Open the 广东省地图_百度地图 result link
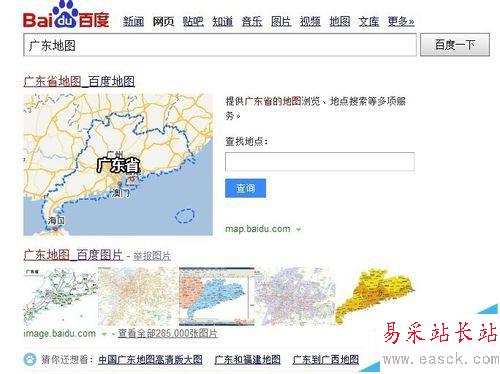This screenshot has width=500, height=374. click(79, 81)
